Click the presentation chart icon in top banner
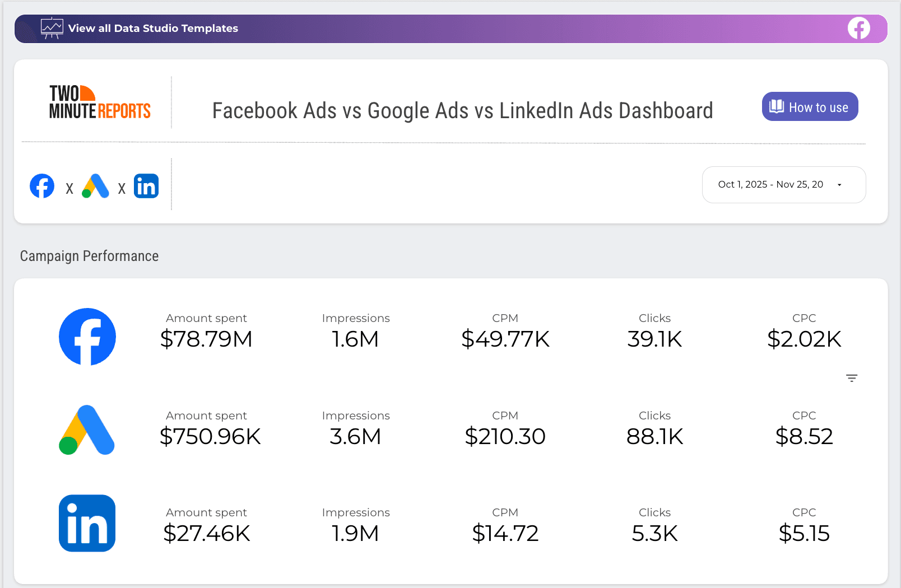 pos(52,28)
